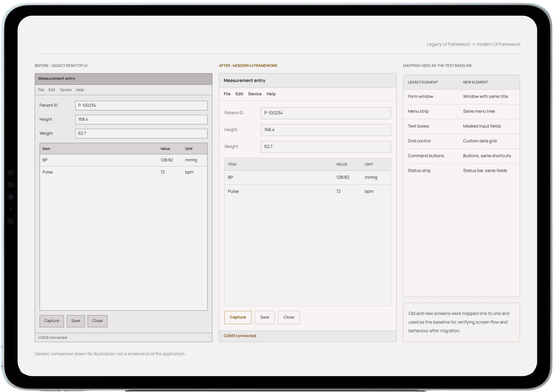
Task: Open File menu in legacy window
Action: [x=41, y=90]
